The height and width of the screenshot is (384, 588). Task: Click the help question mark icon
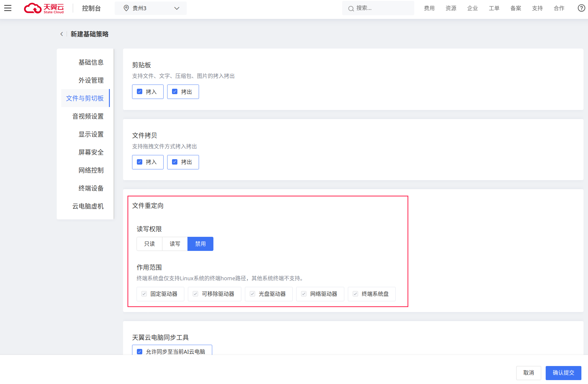(581, 8)
